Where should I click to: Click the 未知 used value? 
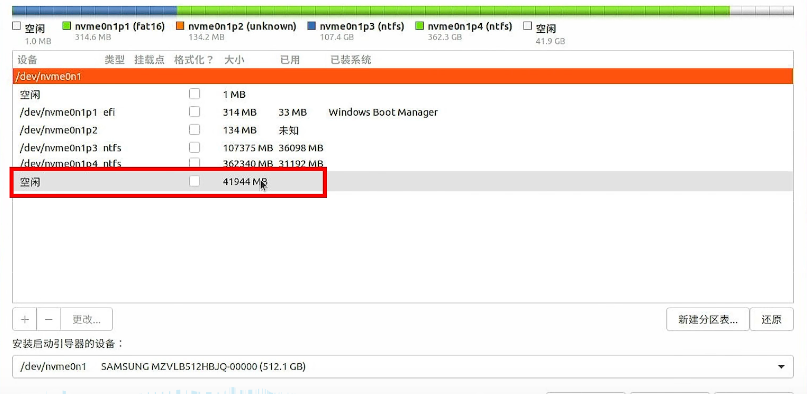coord(289,130)
